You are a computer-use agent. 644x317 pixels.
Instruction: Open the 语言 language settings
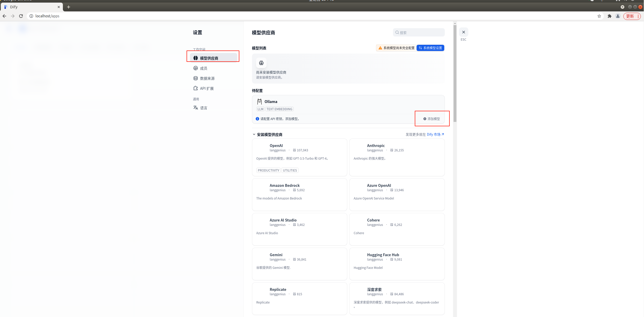(203, 108)
